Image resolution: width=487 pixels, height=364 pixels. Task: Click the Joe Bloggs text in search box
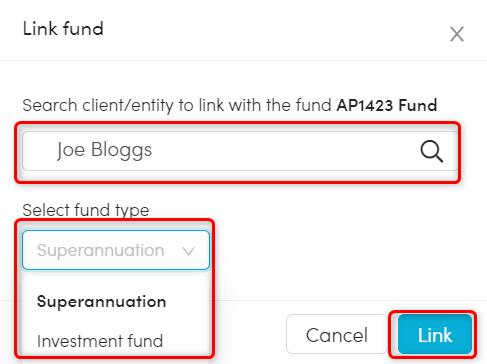pos(104,150)
